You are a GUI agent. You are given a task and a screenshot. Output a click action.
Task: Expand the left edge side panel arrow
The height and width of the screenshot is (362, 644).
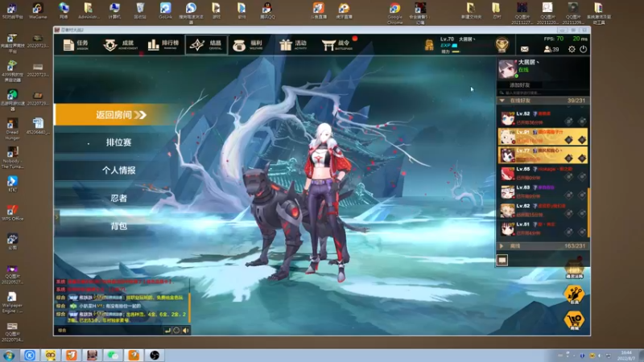pyautogui.click(x=56, y=216)
